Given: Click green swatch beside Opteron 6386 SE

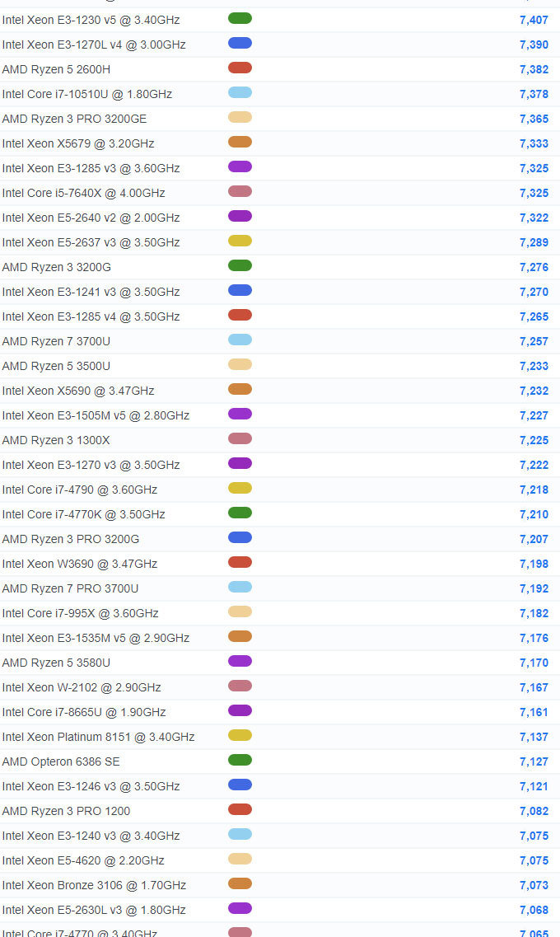Looking at the screenshot, I should 240,760.
